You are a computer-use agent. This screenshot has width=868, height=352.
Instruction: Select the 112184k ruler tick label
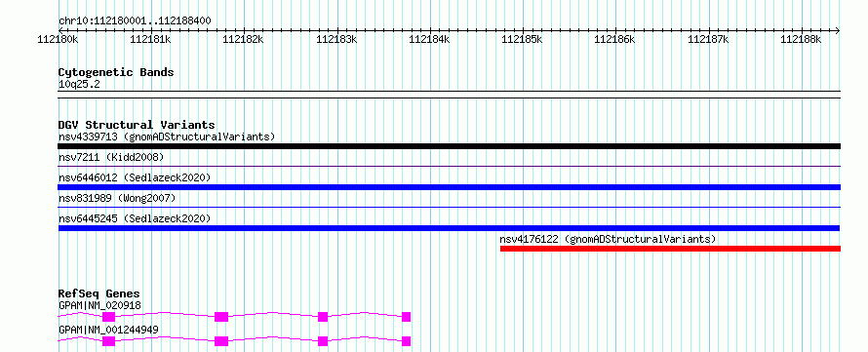429,39
